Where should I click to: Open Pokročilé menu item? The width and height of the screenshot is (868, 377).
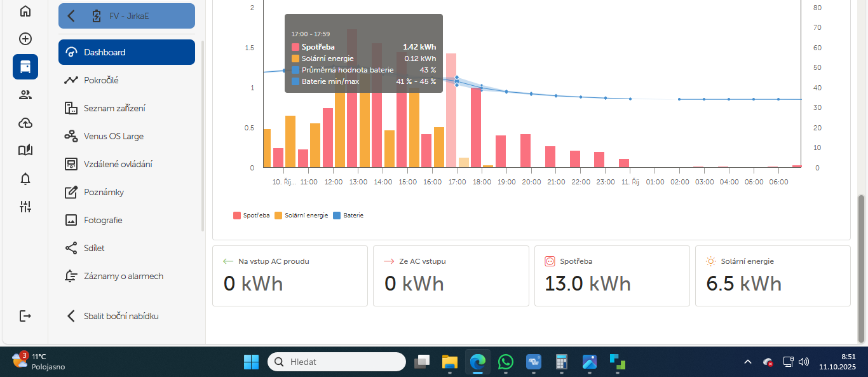[101, 80]
